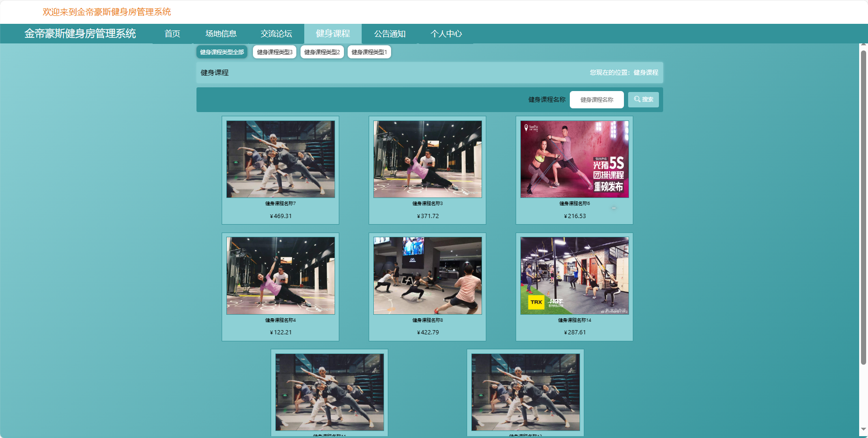Click the 健身课程名称14 title

coord(574,320)
